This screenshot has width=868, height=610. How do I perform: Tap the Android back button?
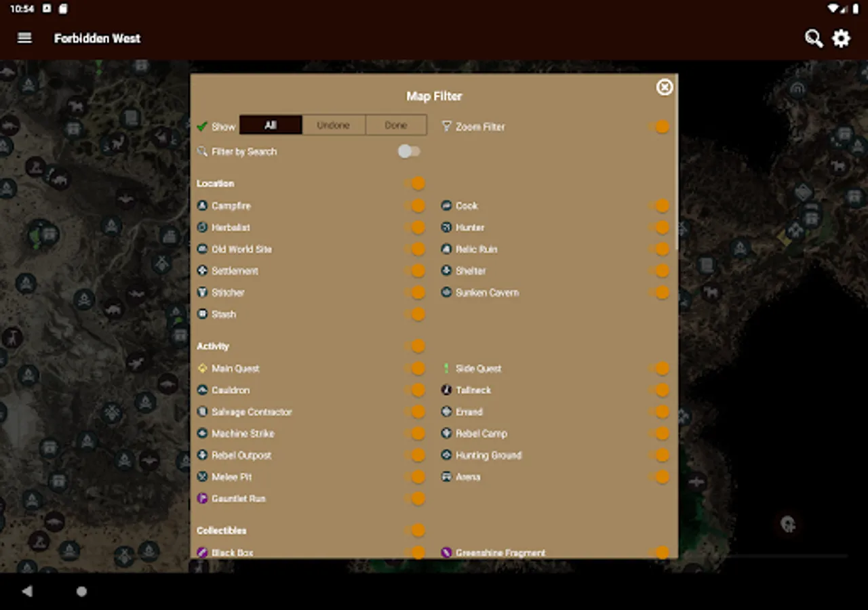click(x=27, y=591)
